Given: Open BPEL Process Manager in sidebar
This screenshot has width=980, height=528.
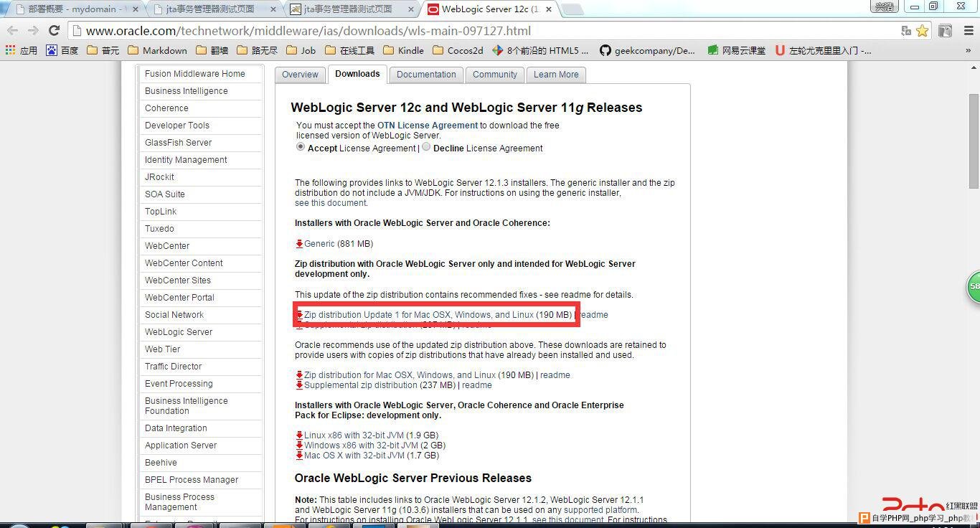Looking at the screenshot, I should (192, 480).
